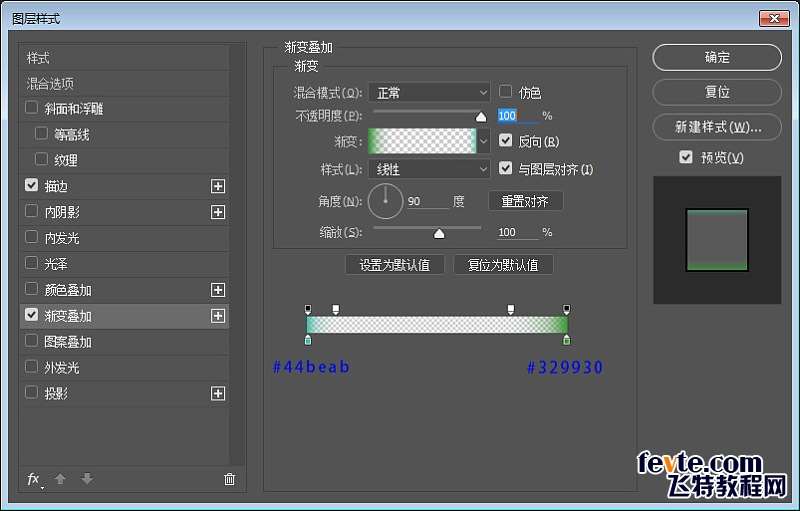This screenshot has height=511, width=800.
Task: Click the plus icon beside 渐变叠加
Action: [x=218, y=316]
